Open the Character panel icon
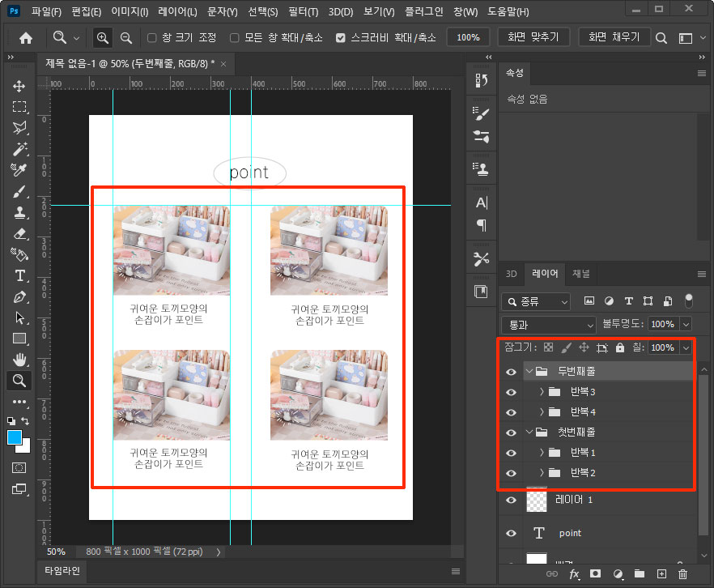This screenshot has height=588, width=714. coord(482,202)
